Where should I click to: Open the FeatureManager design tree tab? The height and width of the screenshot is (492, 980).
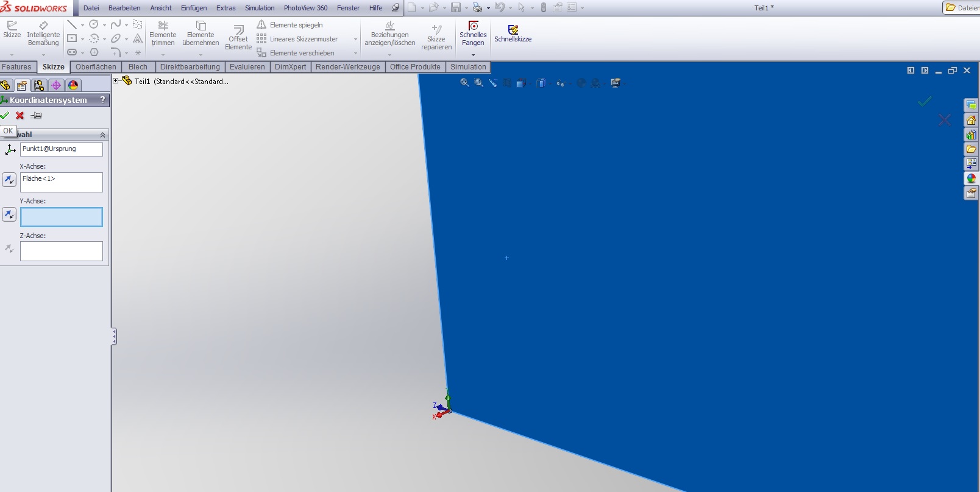[5, 85]
